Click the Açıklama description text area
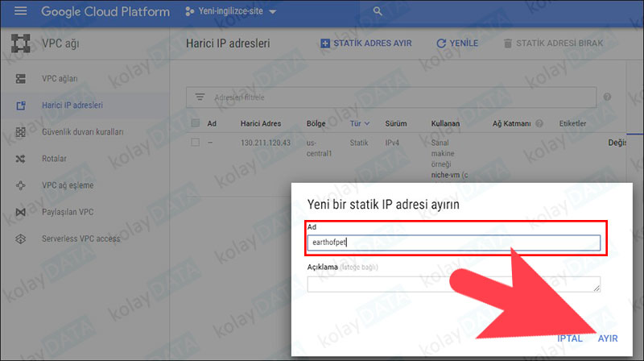Image resolution: width=644 pixels, height=361 pixels. (x=453, y=284)
